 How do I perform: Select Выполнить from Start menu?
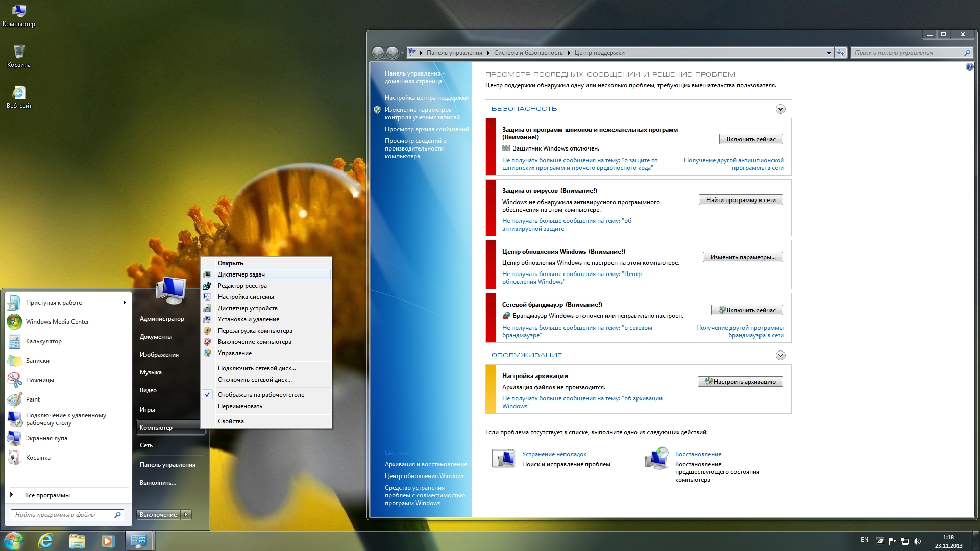point(158,482)
